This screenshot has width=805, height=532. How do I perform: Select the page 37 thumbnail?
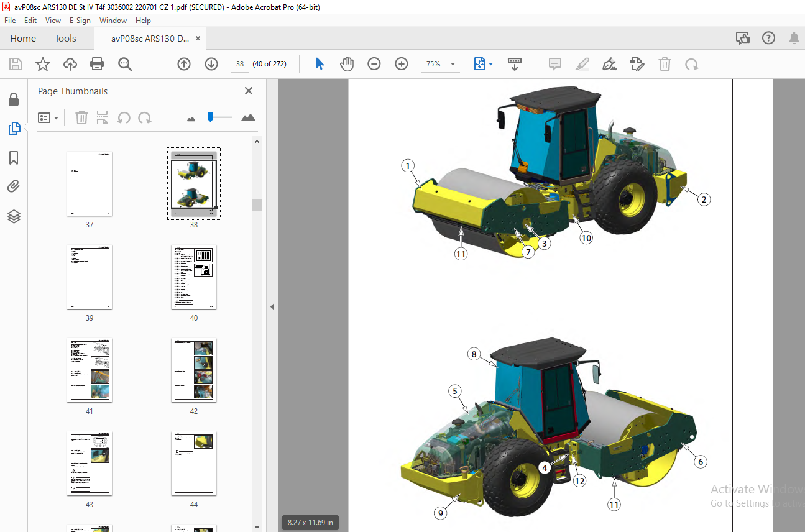tap(90, 184)
